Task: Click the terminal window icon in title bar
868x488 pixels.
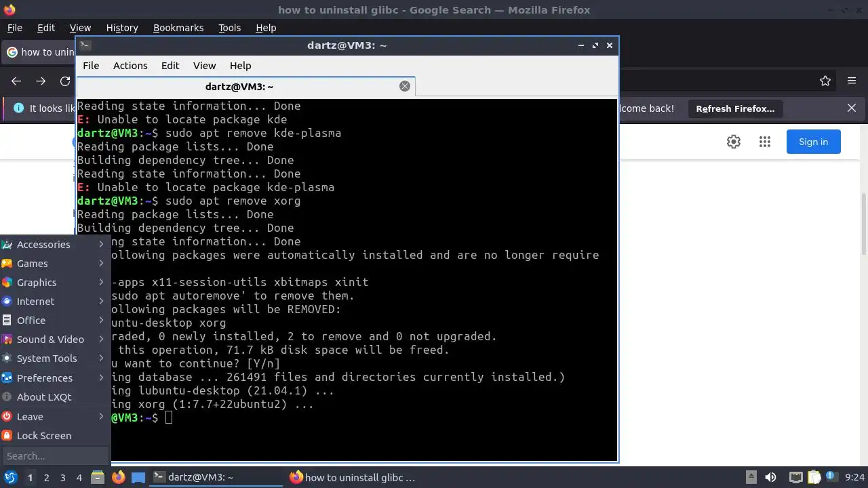Action: click(85, 45)
